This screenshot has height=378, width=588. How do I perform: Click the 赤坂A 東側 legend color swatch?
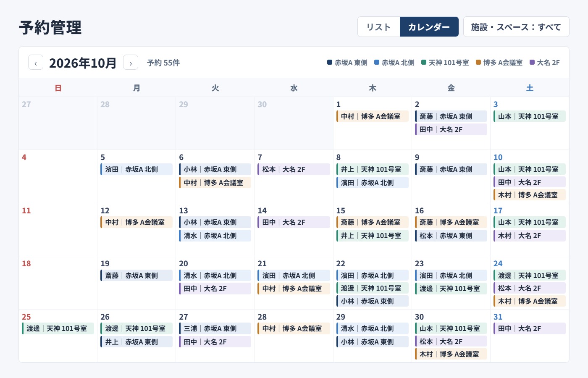pos(330,62)
